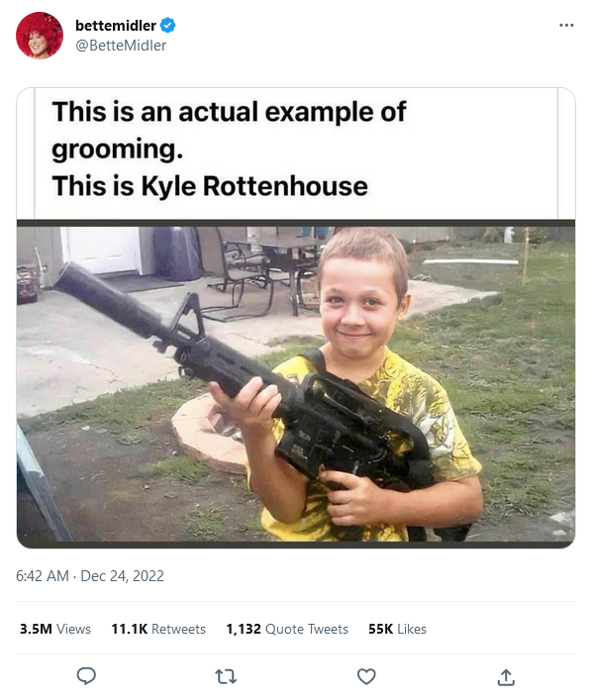This screenshot has height=700, width=592.
Task: Open the bettemidler profile avatar
Action: click(40, 36)
